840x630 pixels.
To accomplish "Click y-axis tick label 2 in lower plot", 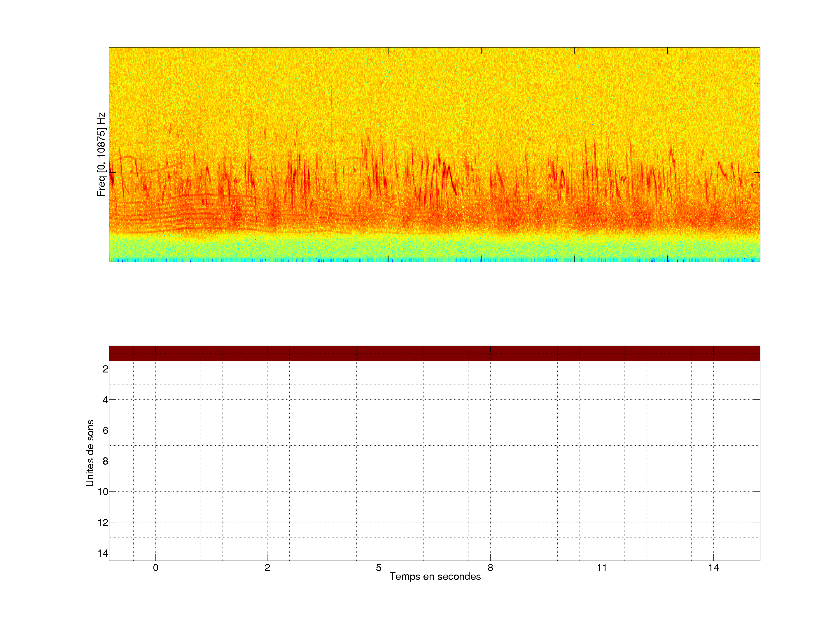I will coord(105,369).
